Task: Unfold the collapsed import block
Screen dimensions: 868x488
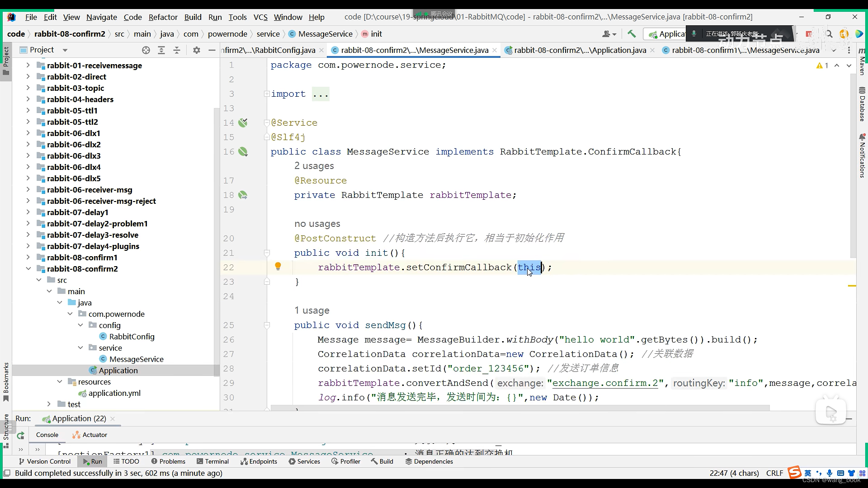Action: coord(267,94)
